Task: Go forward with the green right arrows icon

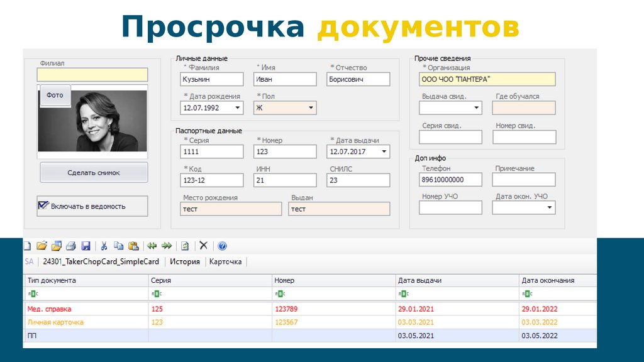Action: [x=166, y=246]
